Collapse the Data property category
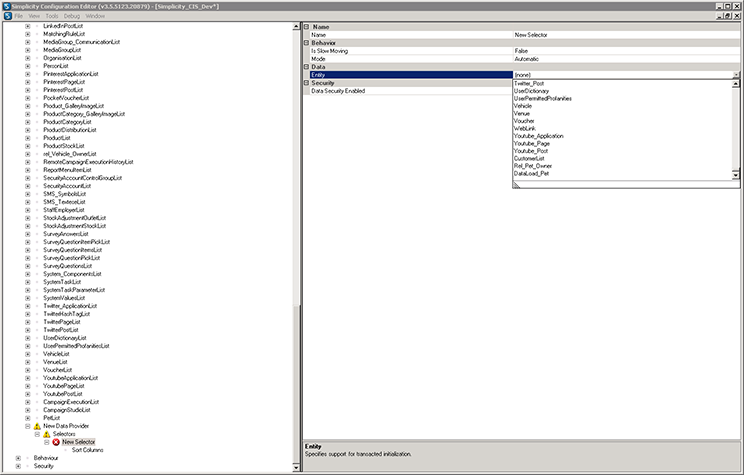Viewport: 744px width, 475px height. (307, 67)
